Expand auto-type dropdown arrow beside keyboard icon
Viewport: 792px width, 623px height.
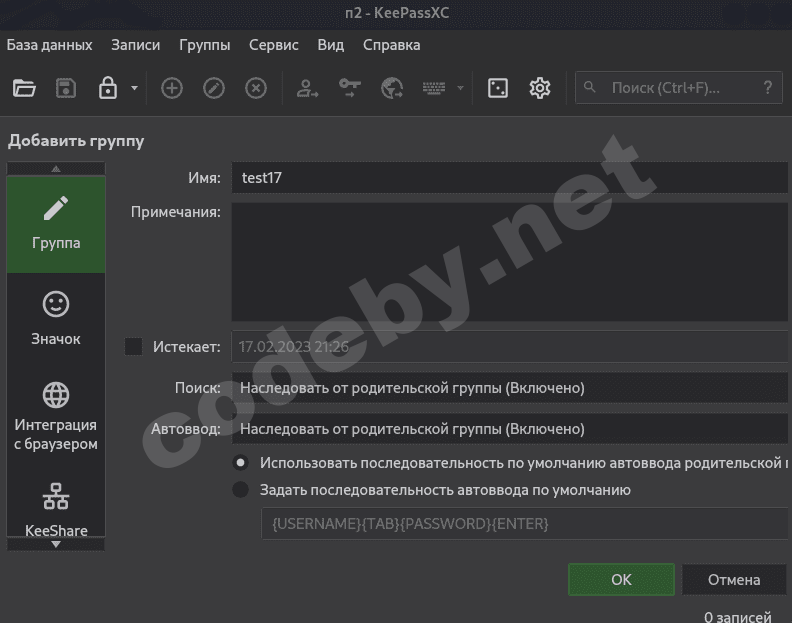[460, 88]
